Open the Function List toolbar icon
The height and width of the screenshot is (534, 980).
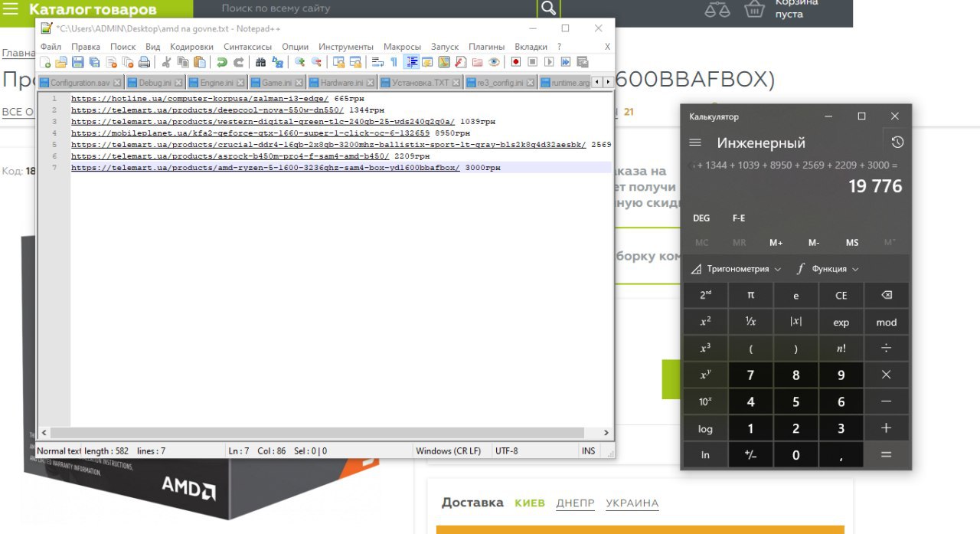pyautogui.click(x=461, y=62)
